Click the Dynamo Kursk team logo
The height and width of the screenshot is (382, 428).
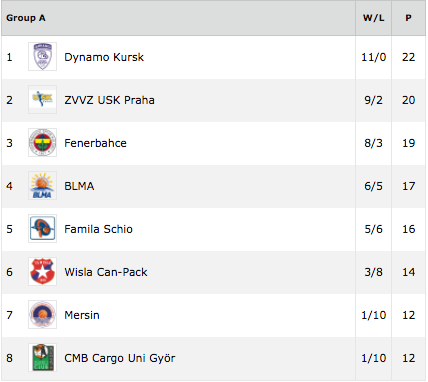tap(42, 56)
